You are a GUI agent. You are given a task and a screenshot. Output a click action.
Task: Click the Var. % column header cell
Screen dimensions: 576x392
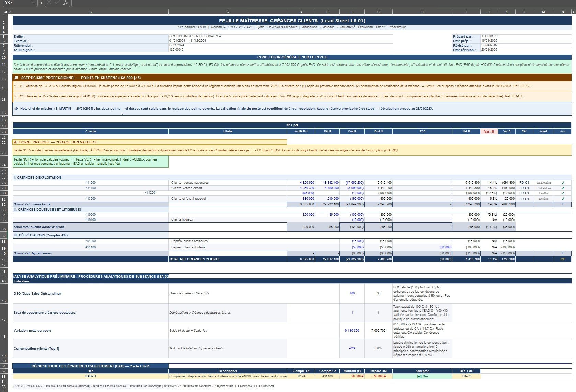489,132
